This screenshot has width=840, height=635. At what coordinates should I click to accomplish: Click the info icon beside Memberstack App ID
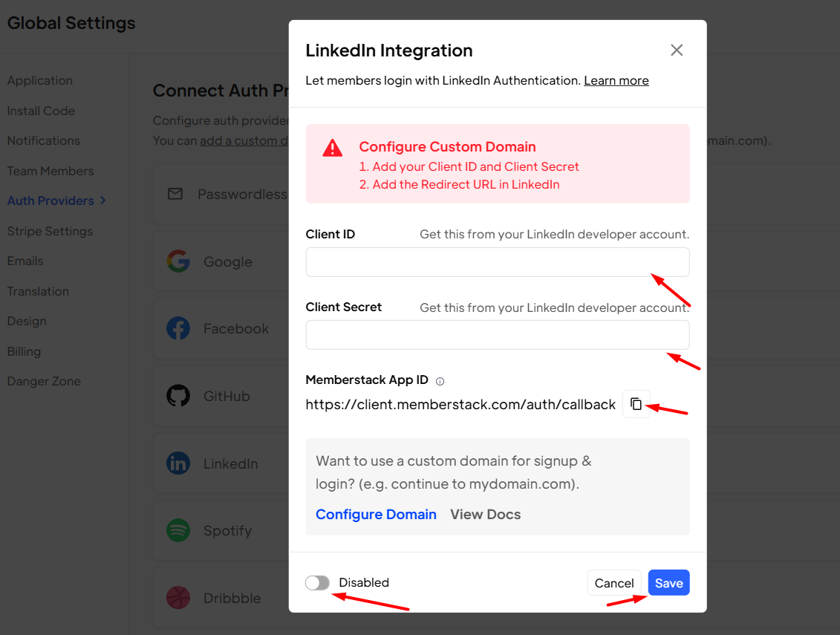pos(440,382)
